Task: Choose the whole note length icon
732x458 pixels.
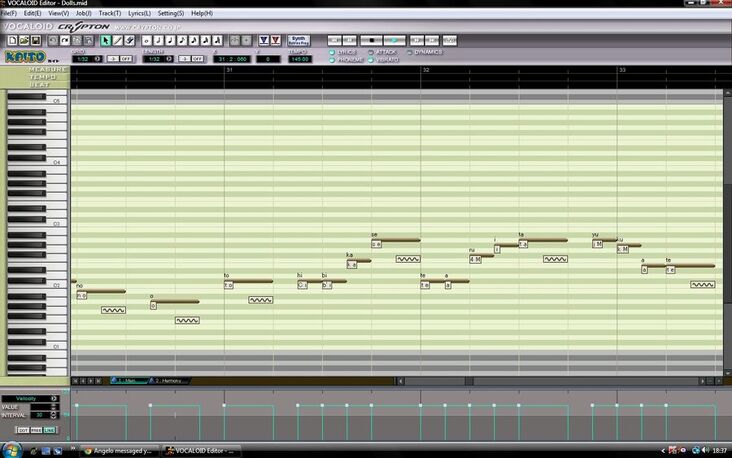Action: [x=147, y=41]
